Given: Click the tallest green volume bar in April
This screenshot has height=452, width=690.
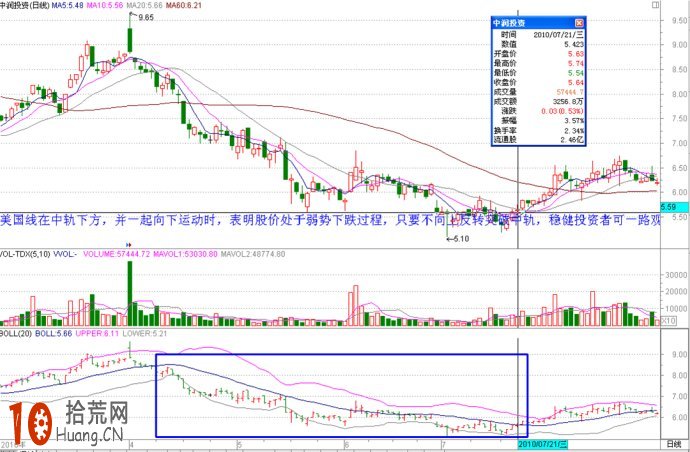Looking at the screenshot, I should click(130, 294).
